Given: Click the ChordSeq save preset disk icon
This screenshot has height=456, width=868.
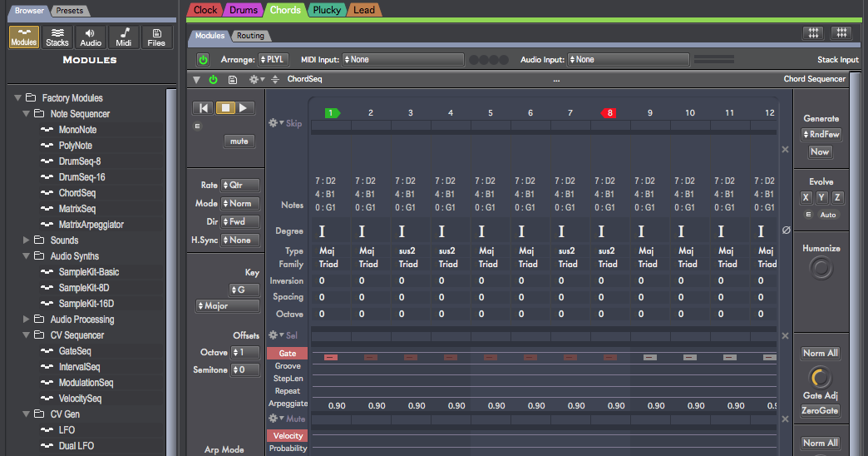Looking at the screenshot, I should (x=233, y=80).
